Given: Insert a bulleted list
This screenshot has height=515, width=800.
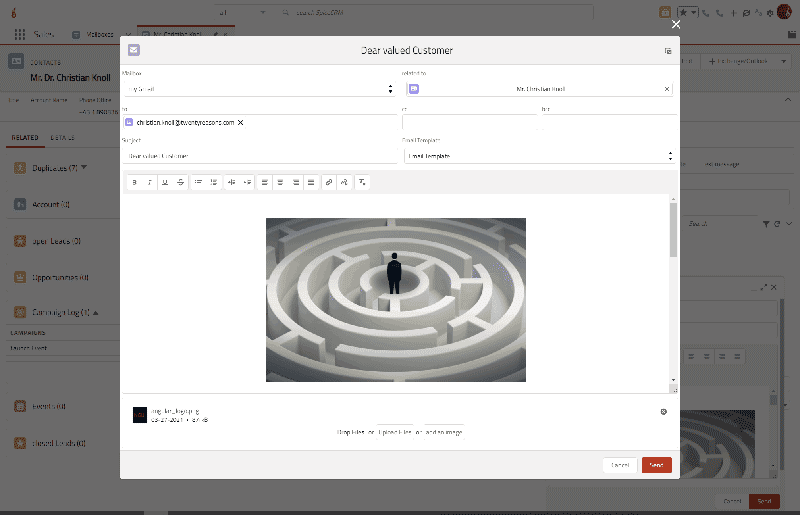Looking at the screenshot, I should [198, 182].
